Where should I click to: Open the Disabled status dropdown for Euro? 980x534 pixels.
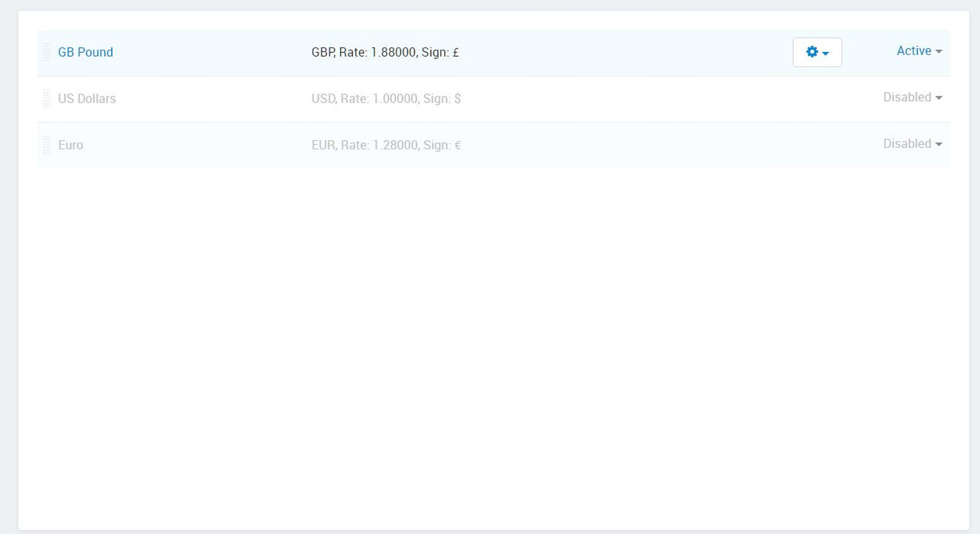click(x=913, y=143)
